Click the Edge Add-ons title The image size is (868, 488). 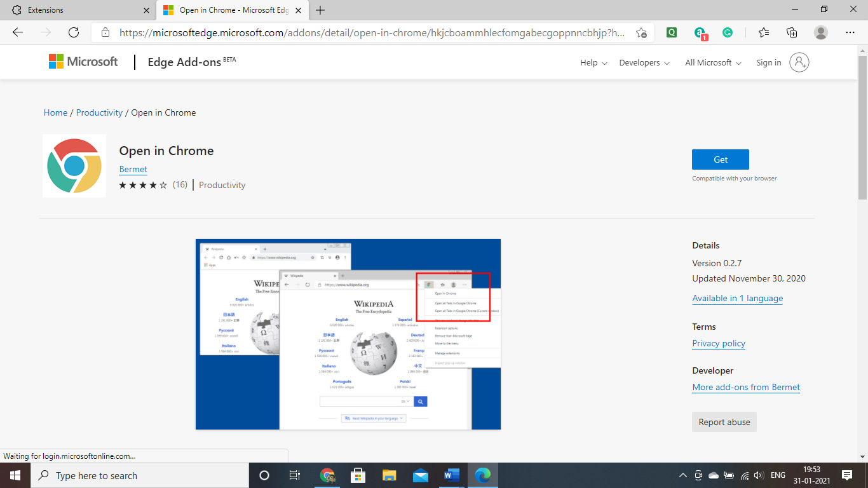point(184,62)
